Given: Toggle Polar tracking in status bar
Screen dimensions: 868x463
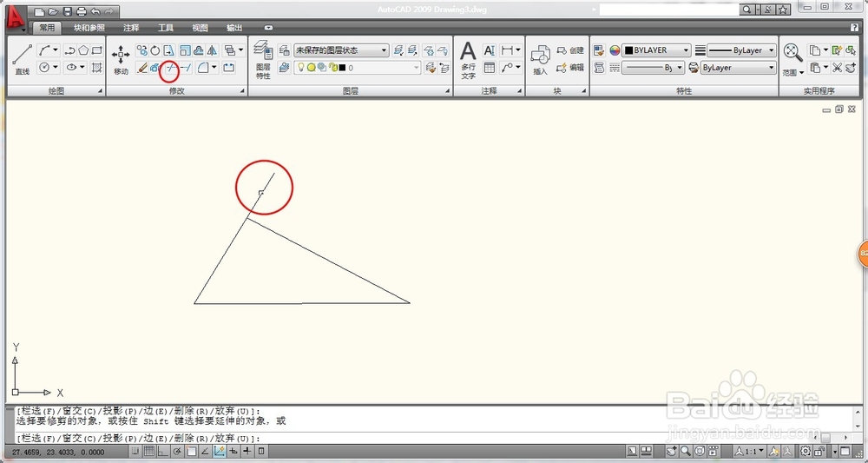Looking at the screenshot, I should [x=177, y=452].
